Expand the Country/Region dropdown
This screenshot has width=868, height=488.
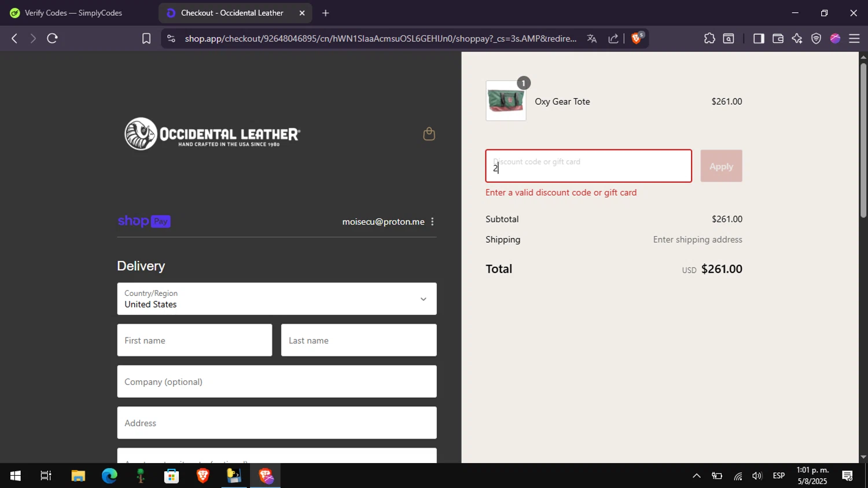click(277, 299)
